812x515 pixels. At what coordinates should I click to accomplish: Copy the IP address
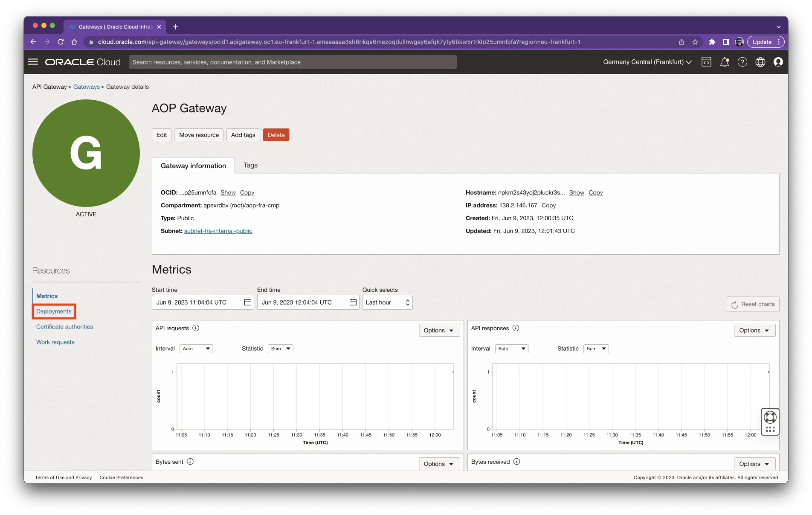[548, 205]
